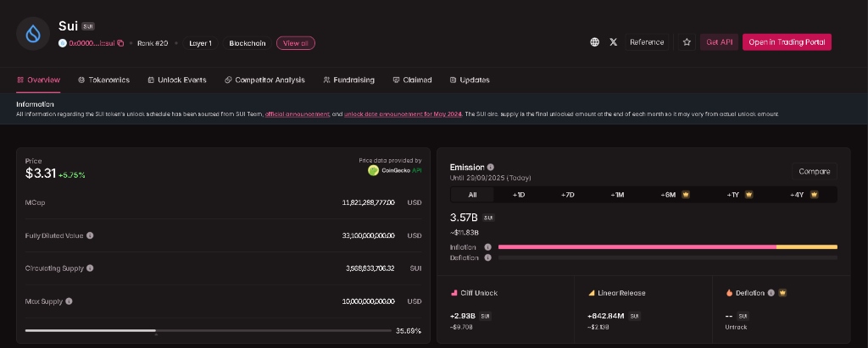Screen dimensions: 868x348
Task: Click the CoinGecko logo icon
Action: pyautogui.click(x=373, y=170)
